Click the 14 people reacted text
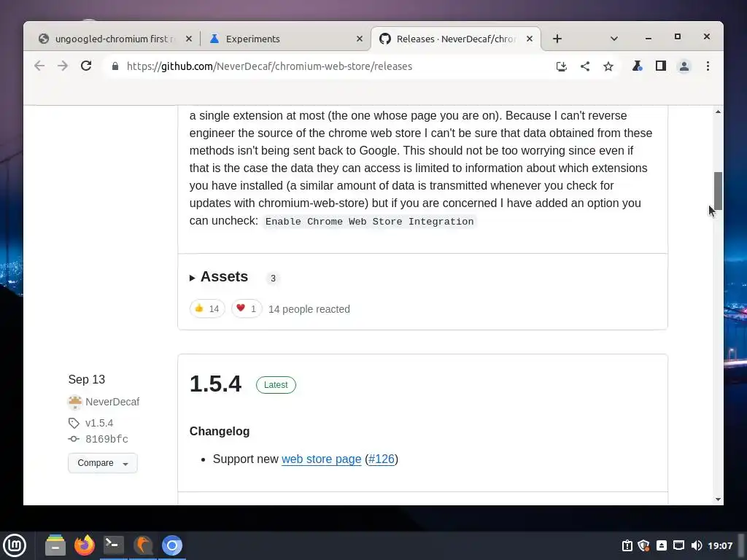This screenshot has height=560, width=747. click(309, 309)
